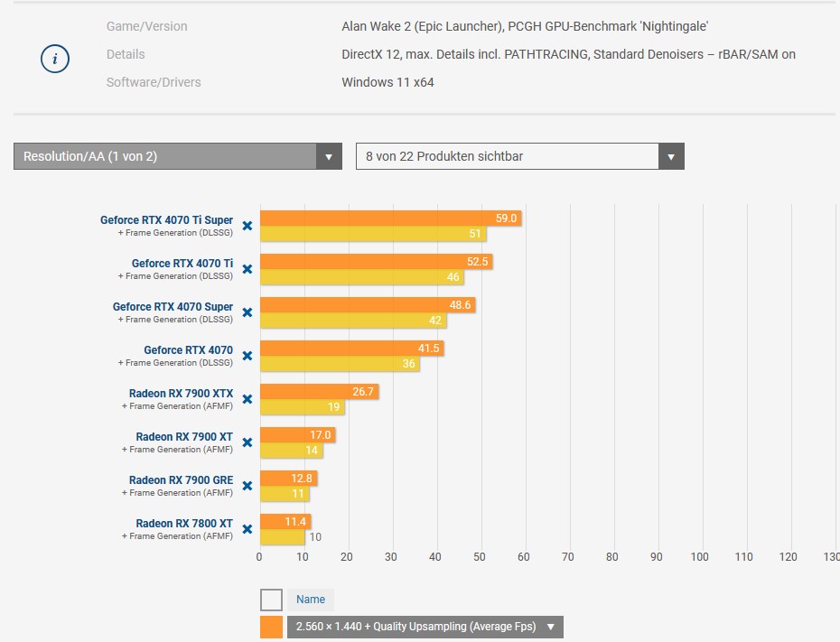Click the info circle icon
This screenshot has height=642, width=840.
(55, 59)
